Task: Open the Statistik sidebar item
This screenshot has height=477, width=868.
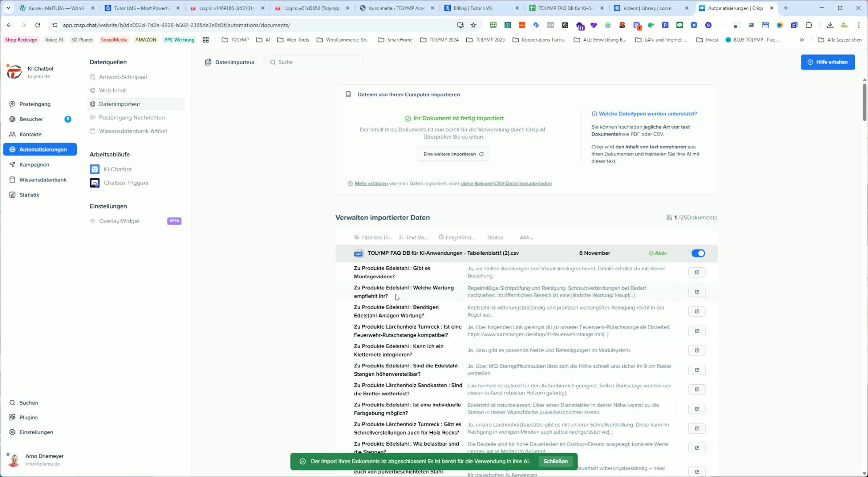Action: 29,195
